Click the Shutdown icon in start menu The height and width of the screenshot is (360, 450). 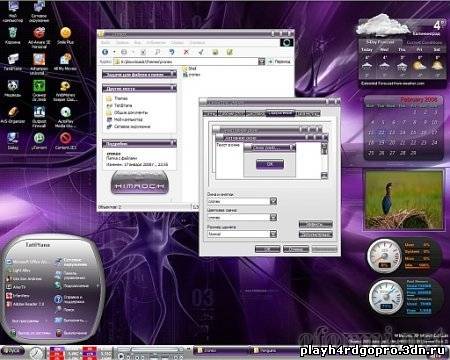pyautogui.click(x=59, y=333)
